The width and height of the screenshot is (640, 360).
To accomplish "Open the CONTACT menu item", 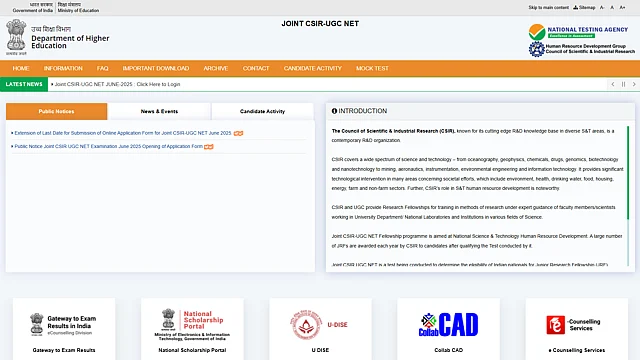I will pyautogui.click(x=256, y=69).
